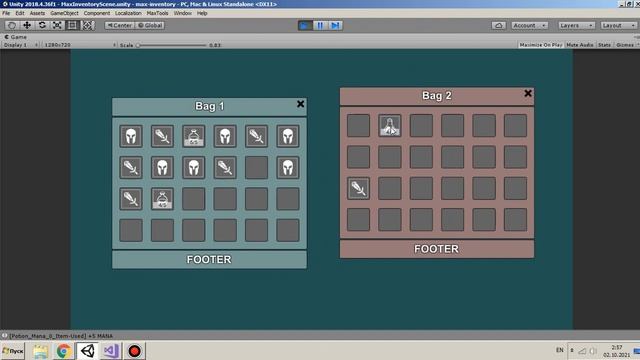
Task: Open the Assets menu
Action: coord(37,13)
